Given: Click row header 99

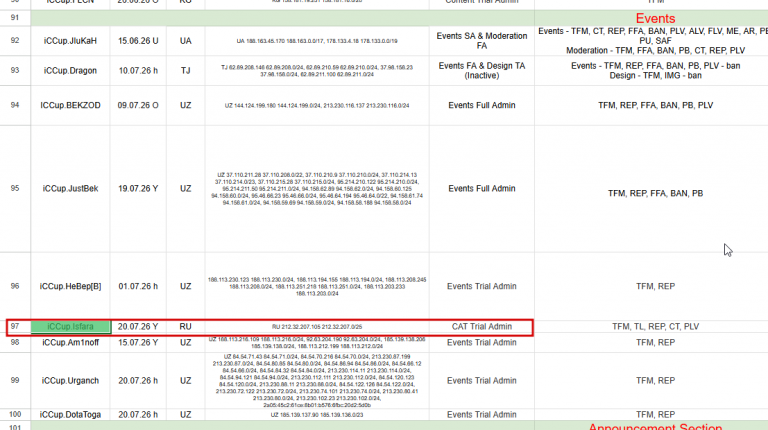Looking at the screenshot, I should click(x=15, y=381).
